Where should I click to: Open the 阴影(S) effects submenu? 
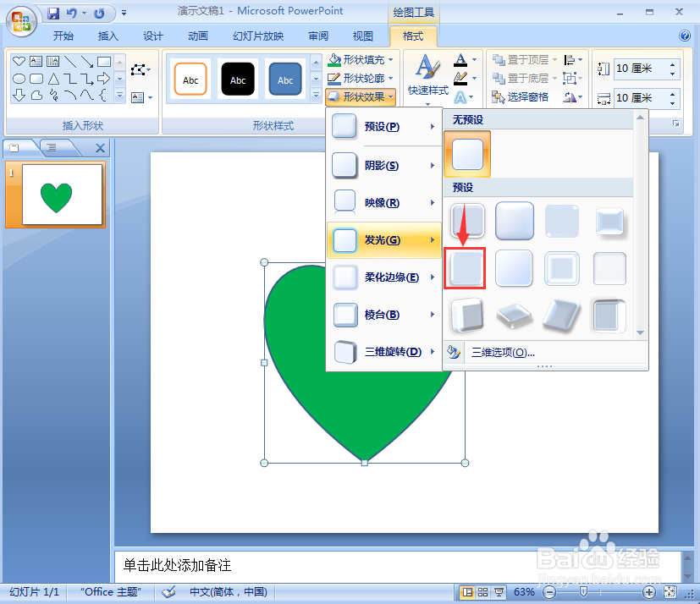pos(384,166)
